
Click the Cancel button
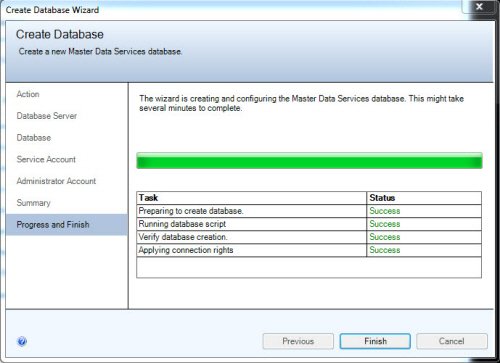pyautogui.click(x=452, y=341)
